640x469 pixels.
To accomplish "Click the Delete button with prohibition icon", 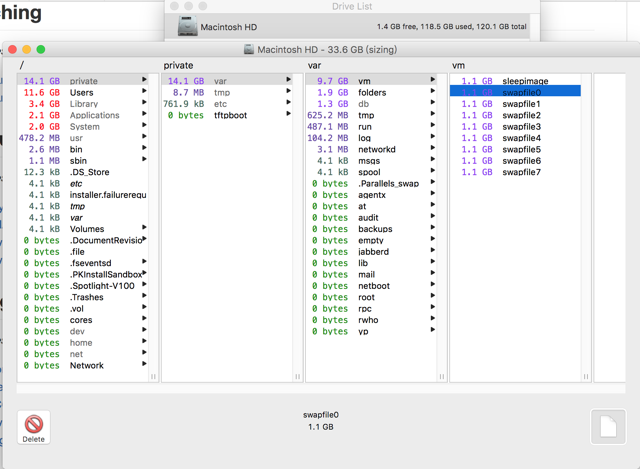I will click(x=33, y=427).
